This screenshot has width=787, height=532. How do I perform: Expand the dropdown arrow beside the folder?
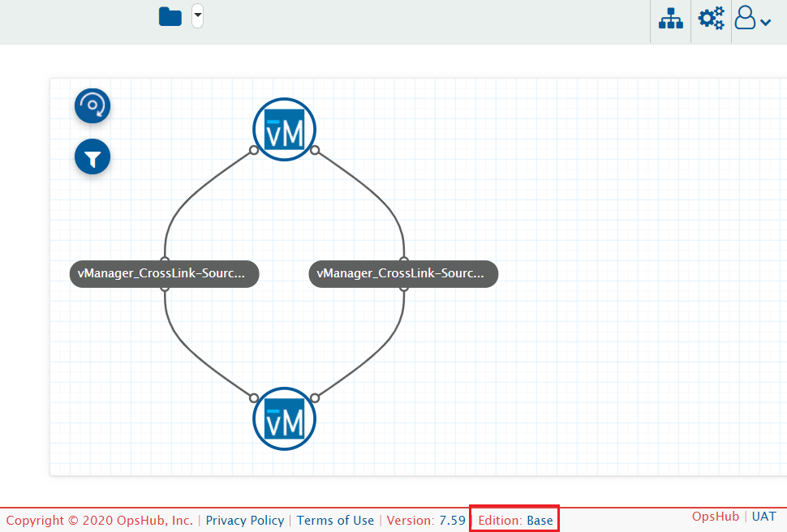(x=197, y=16)
